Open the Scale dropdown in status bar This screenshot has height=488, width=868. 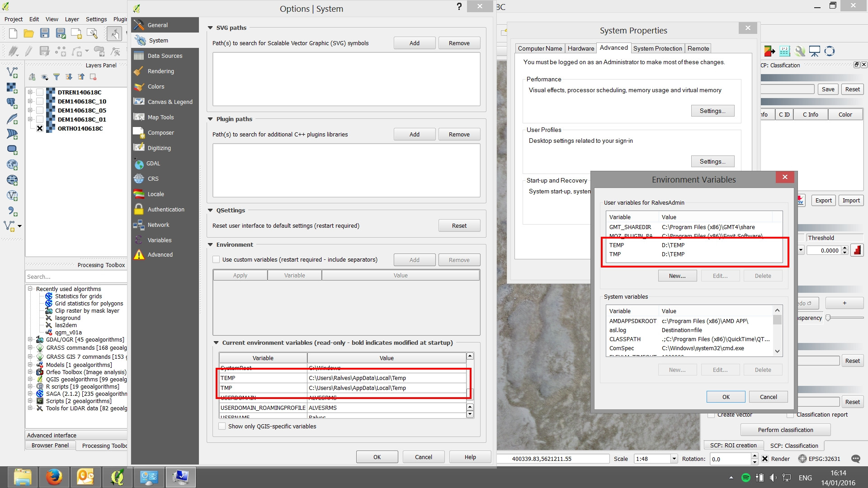pos(674,459)
